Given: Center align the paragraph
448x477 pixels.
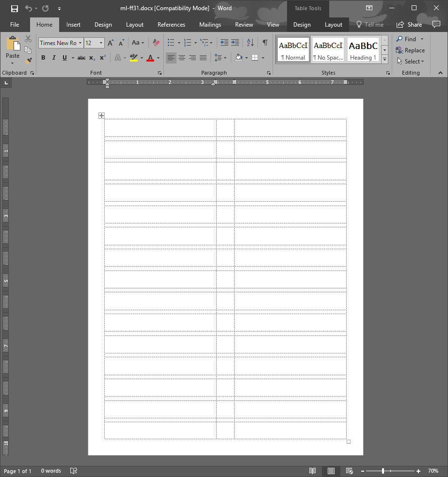Looking at the screenshot, I should point(182,58).
